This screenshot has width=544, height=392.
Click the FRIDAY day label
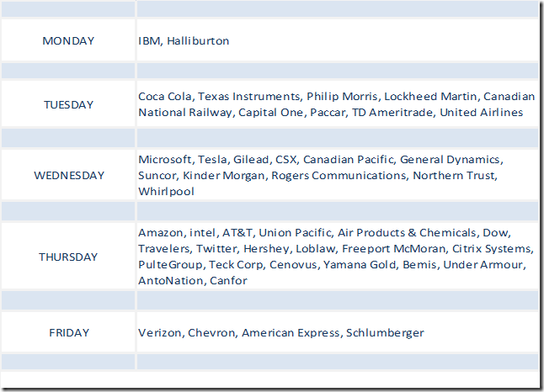click(x=68, y=333)
